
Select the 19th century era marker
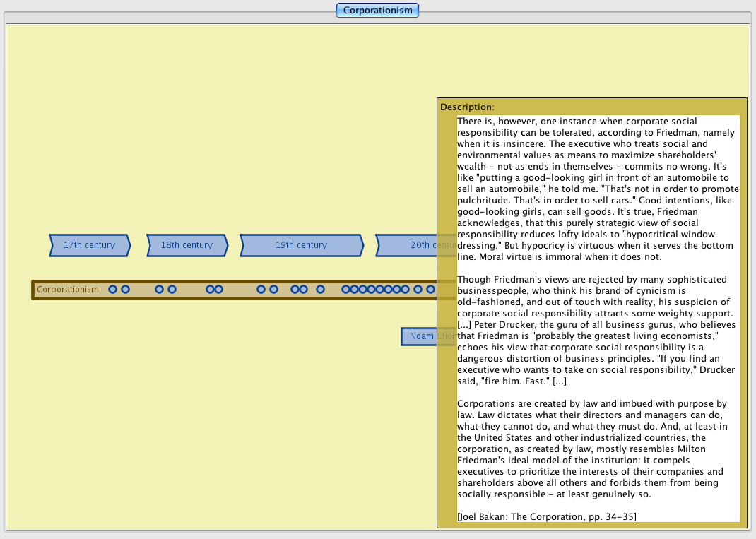tap(302, 245)
